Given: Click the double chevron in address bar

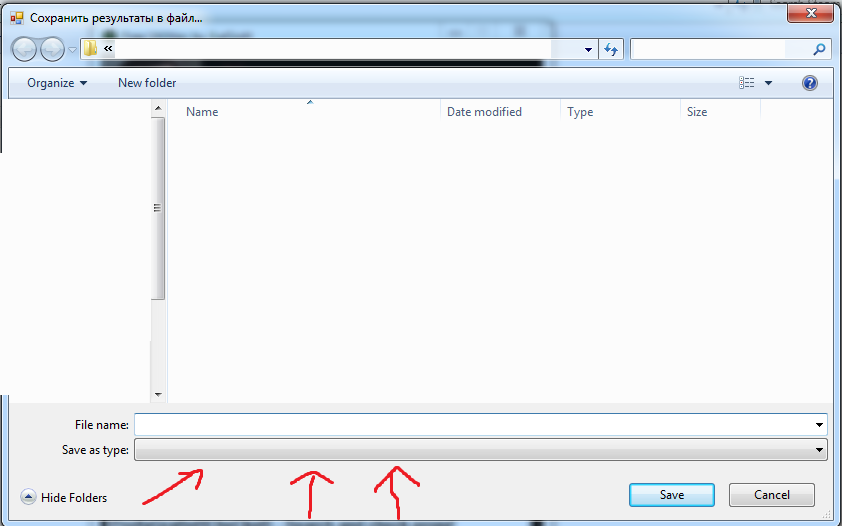Looking at the screenshot, I should (x=108, y=49).
